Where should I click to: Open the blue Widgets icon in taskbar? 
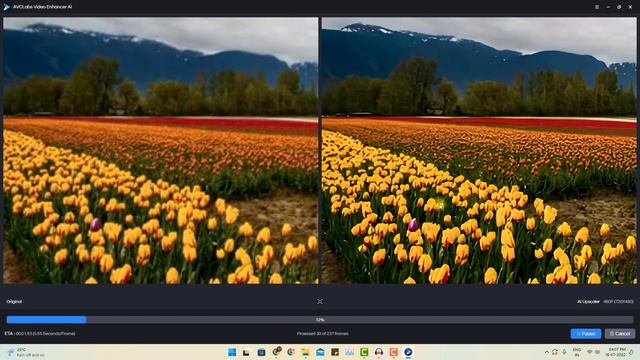[261, 352]
